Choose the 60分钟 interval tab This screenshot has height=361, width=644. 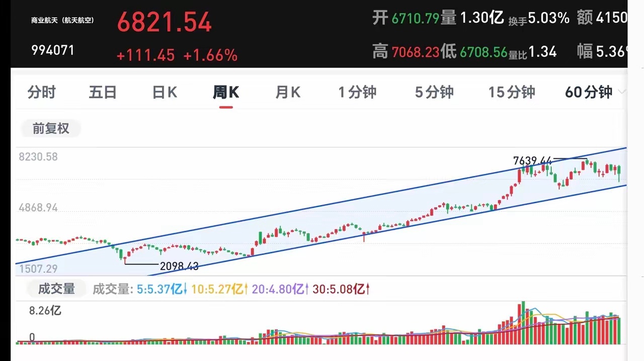tap(589, 93)
